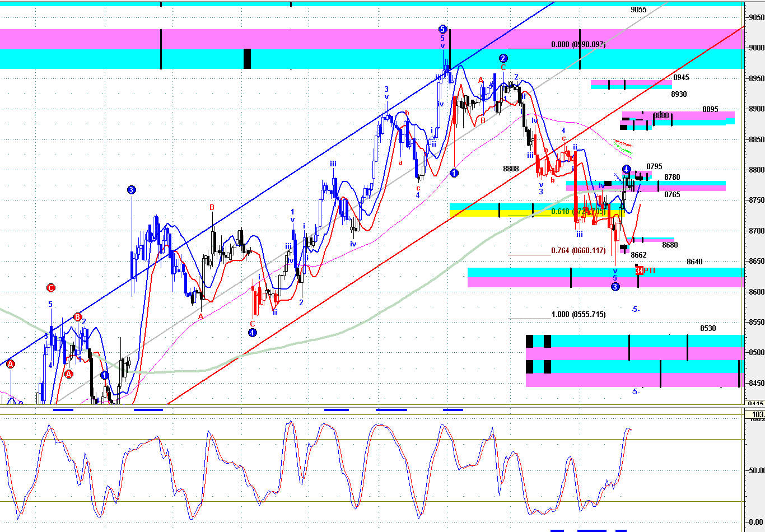Select the 8880 price level label
This screenshot has width=765, height=532.
coord(661,116)
